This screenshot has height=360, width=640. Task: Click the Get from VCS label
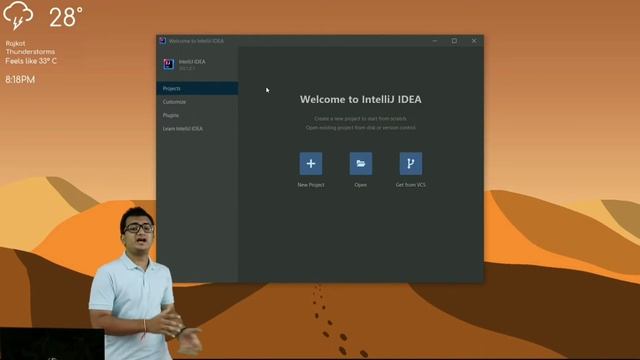(411, 185)
